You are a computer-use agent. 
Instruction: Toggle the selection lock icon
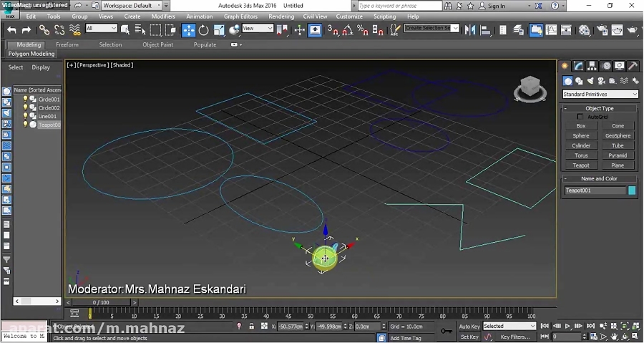coord(252,327)
